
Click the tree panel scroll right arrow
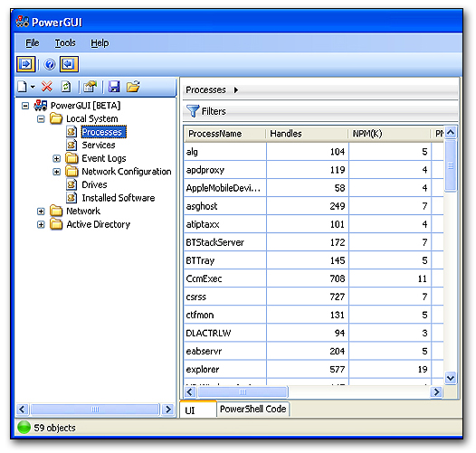[x=168, y=410]
